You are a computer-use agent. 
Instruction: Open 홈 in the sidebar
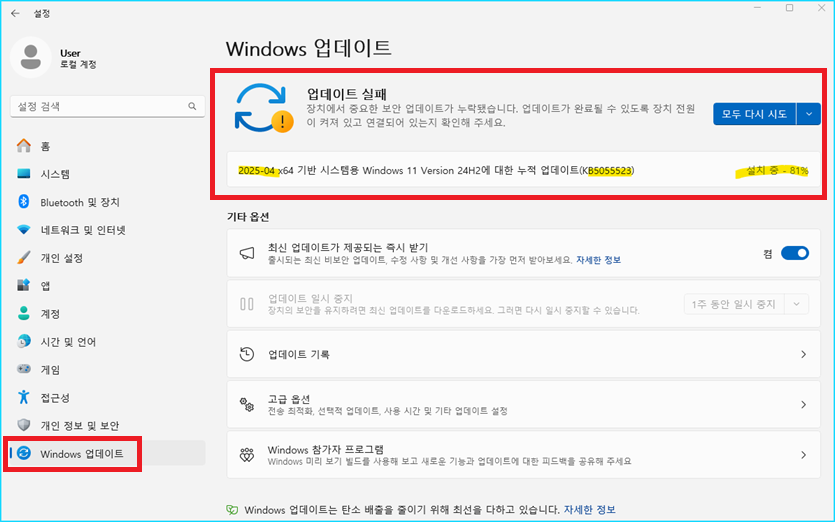[107, 146]
